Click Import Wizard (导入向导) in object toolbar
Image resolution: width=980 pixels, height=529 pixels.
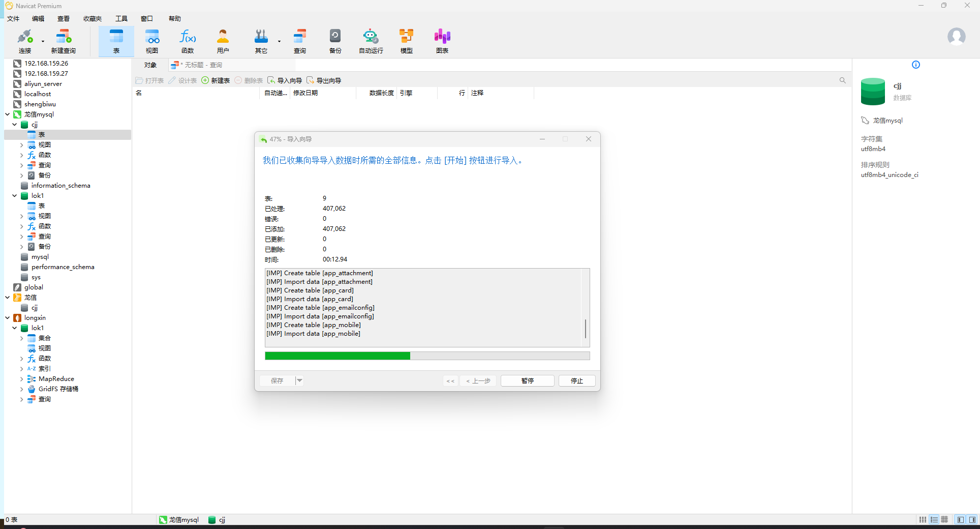(x=285, y=80)
